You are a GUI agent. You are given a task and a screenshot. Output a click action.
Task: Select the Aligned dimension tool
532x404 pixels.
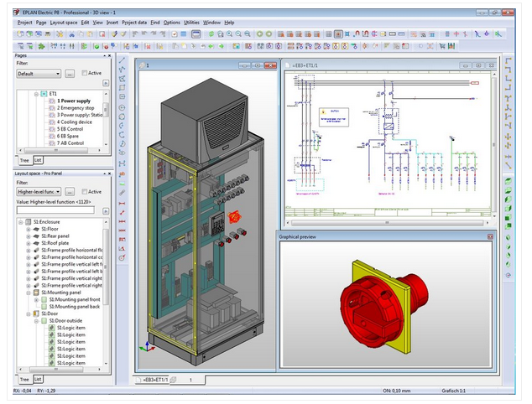pos(122,213)
